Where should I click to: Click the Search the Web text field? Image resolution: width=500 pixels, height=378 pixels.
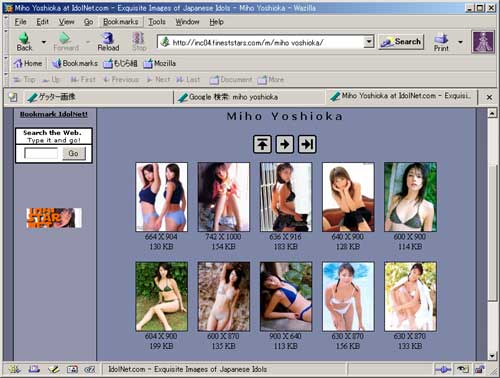pyautogui.click(x=41, y=153)
